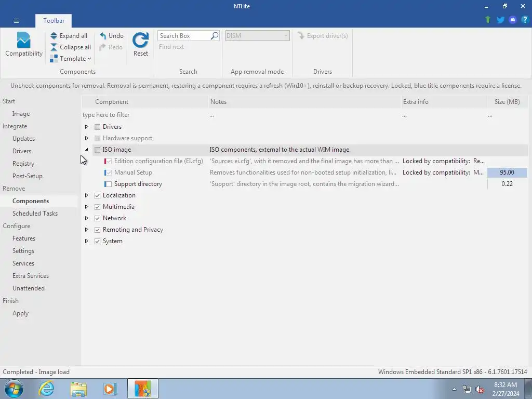Toggle the Edition configuration file checkbox

pyautogui.click(x=109, y=161)
